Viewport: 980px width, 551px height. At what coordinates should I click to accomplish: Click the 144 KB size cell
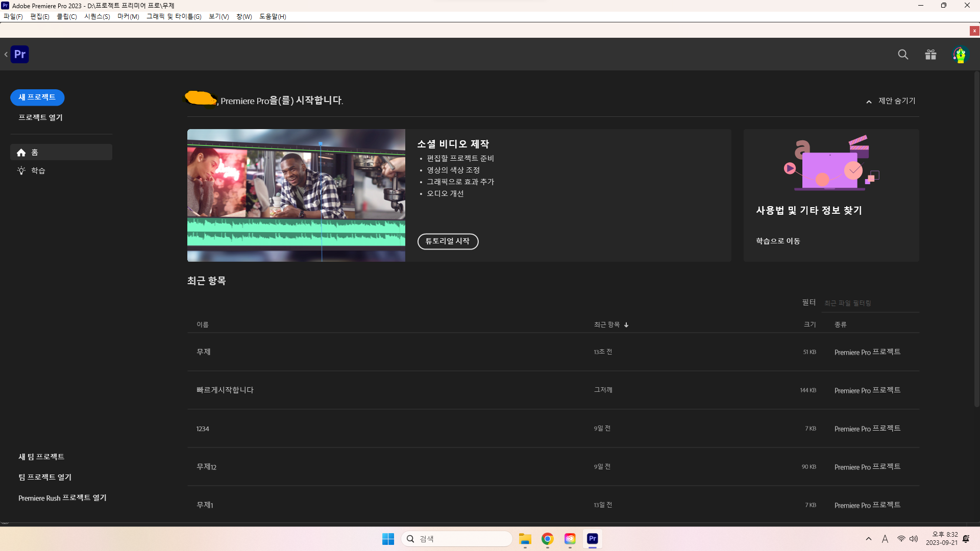pyautogui.click(x=808, y=390)
